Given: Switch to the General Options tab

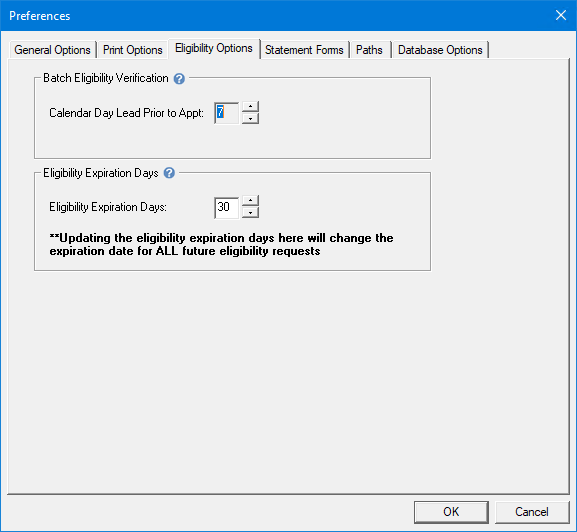Looking at the screenshot, I should point(53,50).
